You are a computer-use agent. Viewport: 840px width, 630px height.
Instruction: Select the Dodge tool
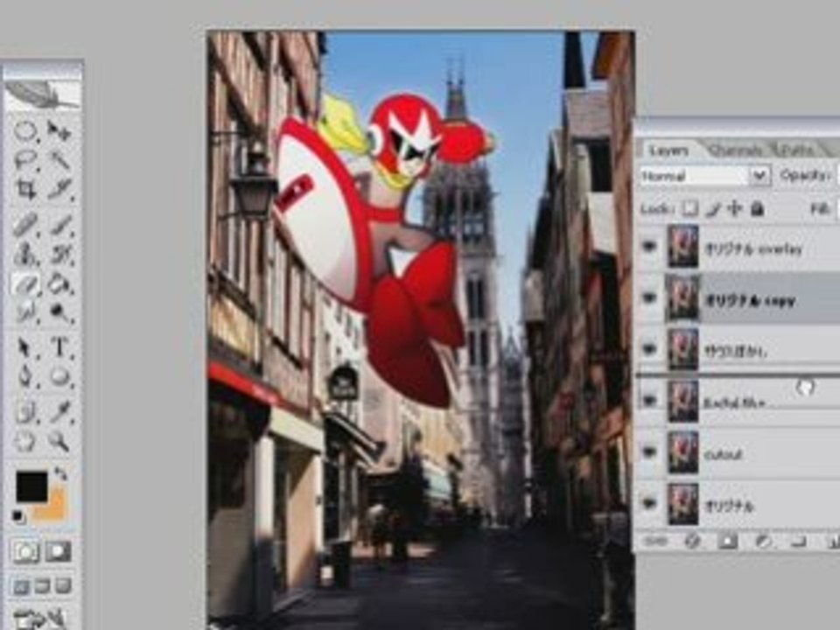pyautogui.click(x=60, y=311)
